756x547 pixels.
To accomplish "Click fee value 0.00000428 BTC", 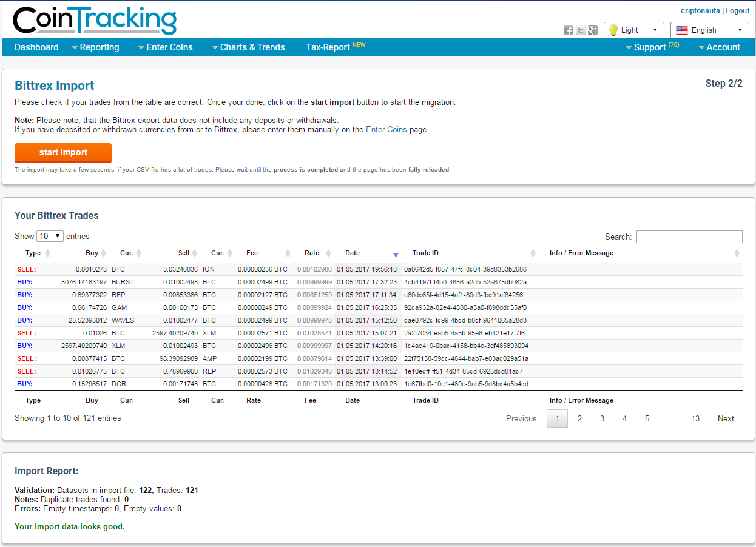I will pyautogui.click(x=263, y=384).
